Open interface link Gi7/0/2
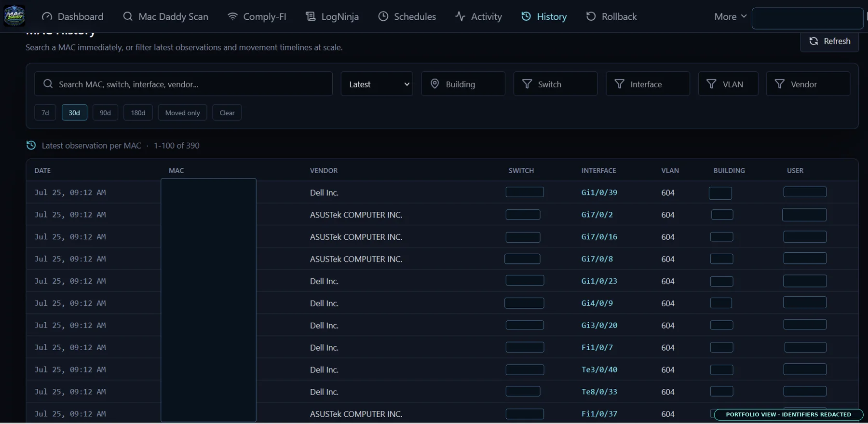 [597, 215]
